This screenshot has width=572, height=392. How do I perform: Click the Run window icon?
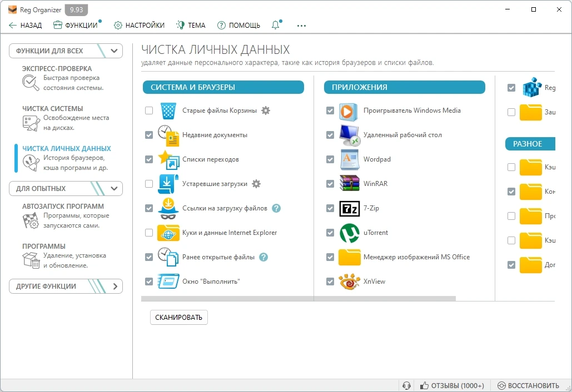(x=168, y=282)
